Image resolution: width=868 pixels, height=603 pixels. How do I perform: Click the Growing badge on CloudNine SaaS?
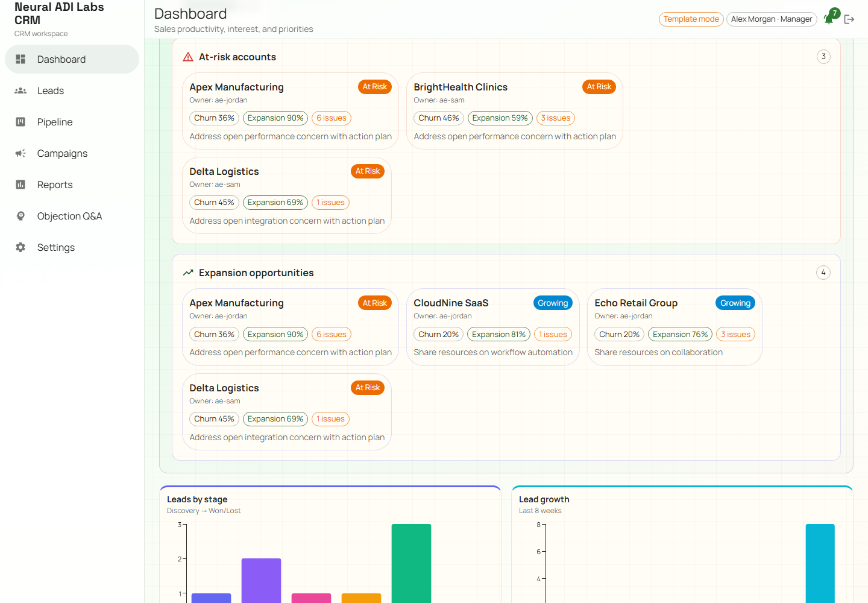[x=553, y=303]
